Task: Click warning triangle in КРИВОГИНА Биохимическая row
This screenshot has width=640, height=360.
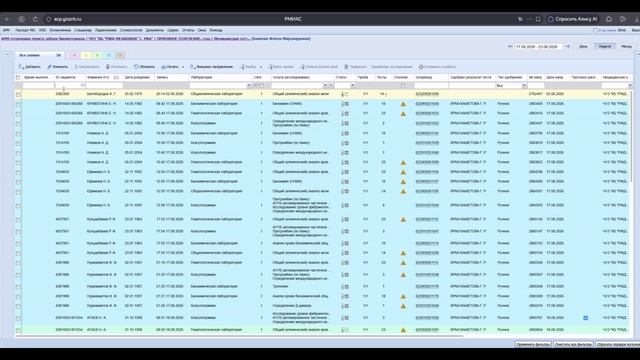Action: (x=403, y=104)
